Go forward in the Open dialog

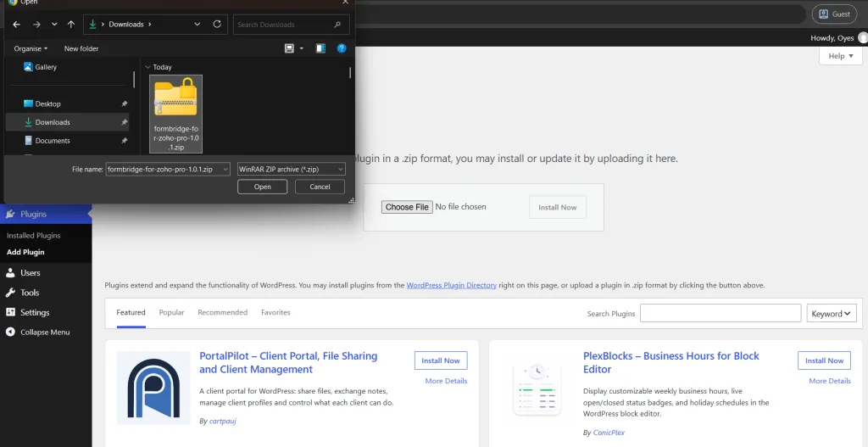pyautogui.click(x=36, y=25)
